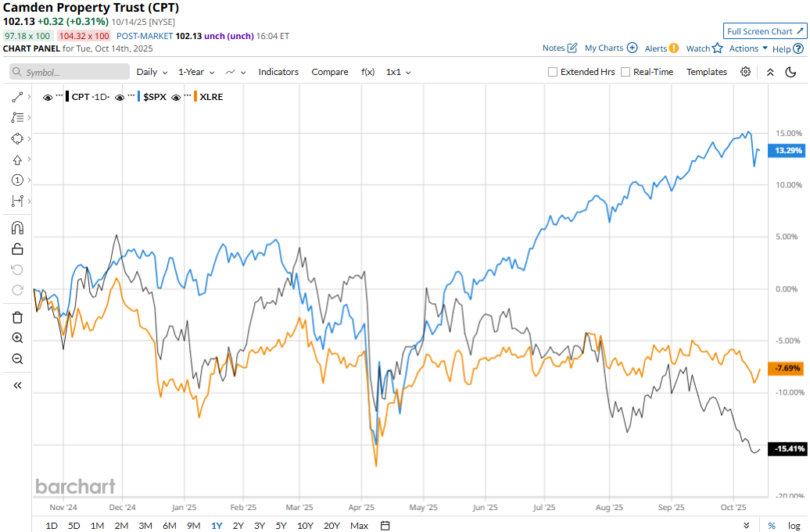Open the chart type line dropdown
The image size is (810, 532).
[x=235, y=72]
